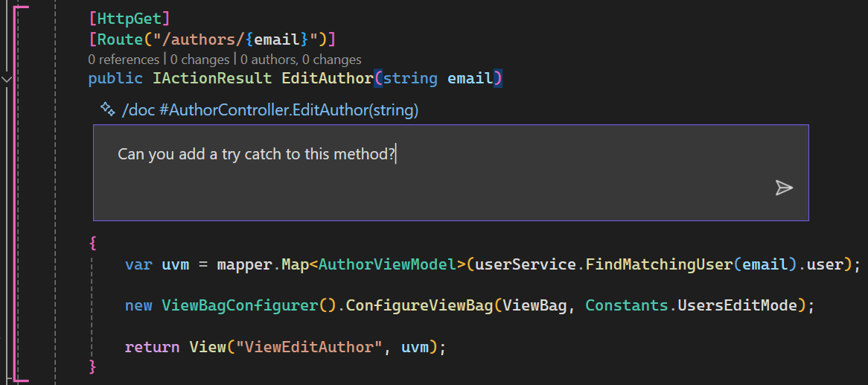Click the standalone "0 changes" CodeLens after references
The image size is (868, 385).
[x=200, y=60]
